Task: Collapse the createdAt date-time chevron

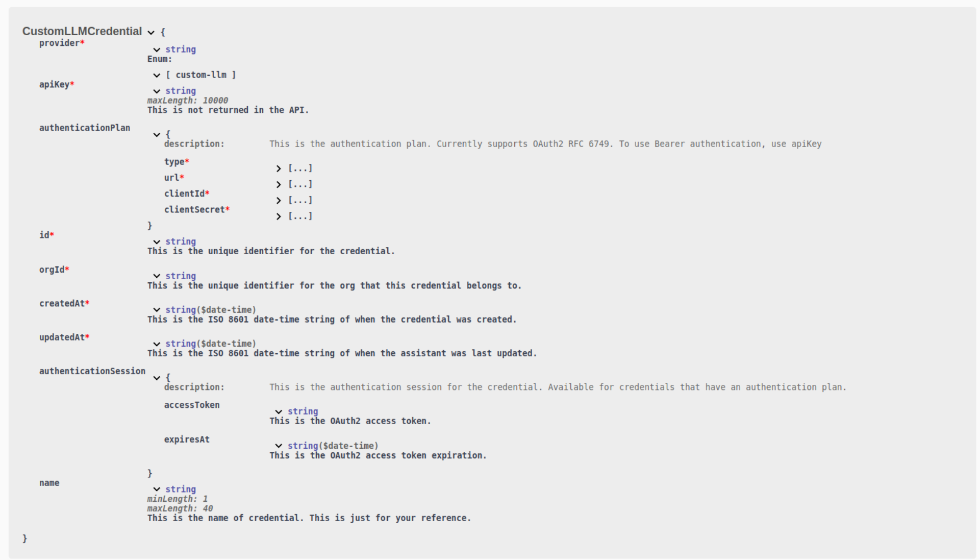Action: pos(157,310)
